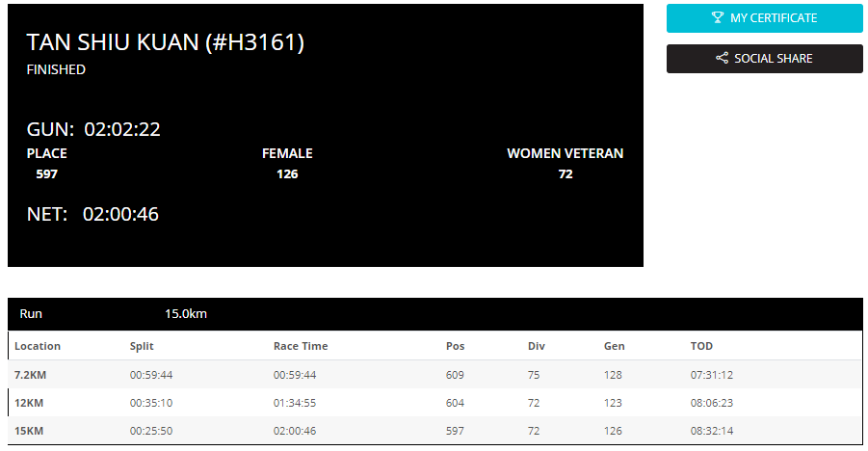Click the Location column header

click(37, 346)
